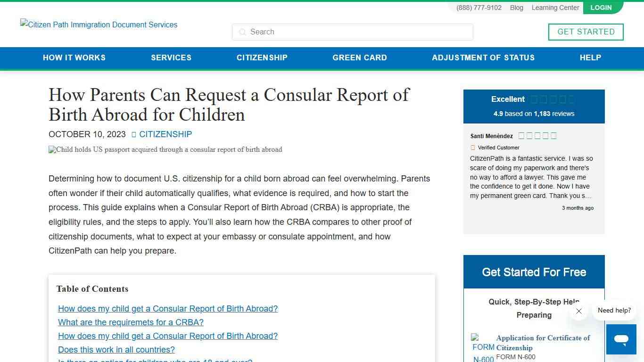This screenshot has width=644, height=362.
Task: Click the GET STARTED button
Action: [586, 32]
